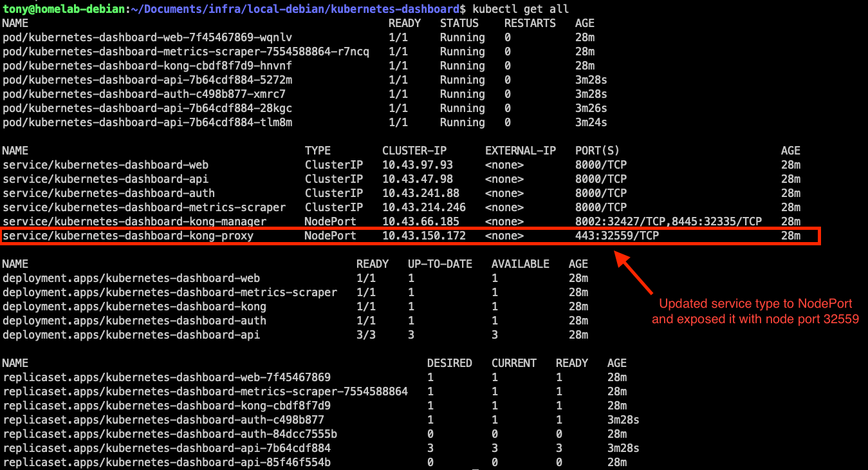This screenshot has width=868, height=470.
Task: Select pod/kubernetes-dashboard-api-7b64cdf884-28kgc name
Action: 147,108
